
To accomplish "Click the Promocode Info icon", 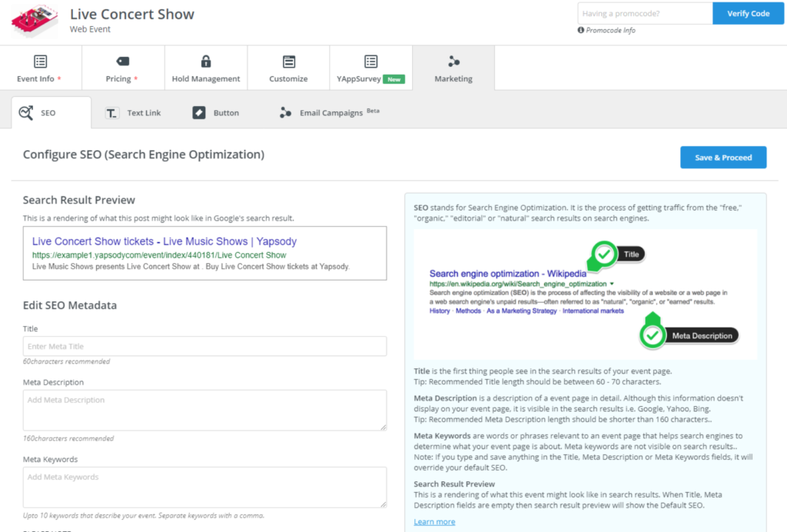I will click(581, 31).
